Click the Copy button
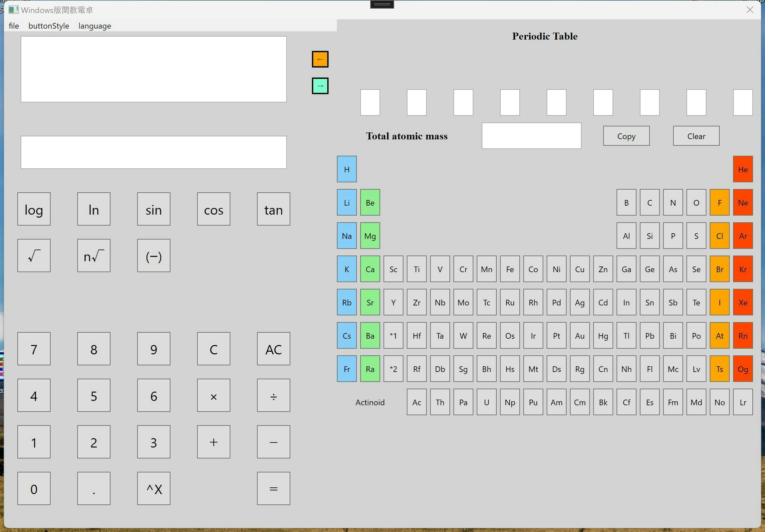This screenshot has width=765, height=532. click(x=626, y=136)
